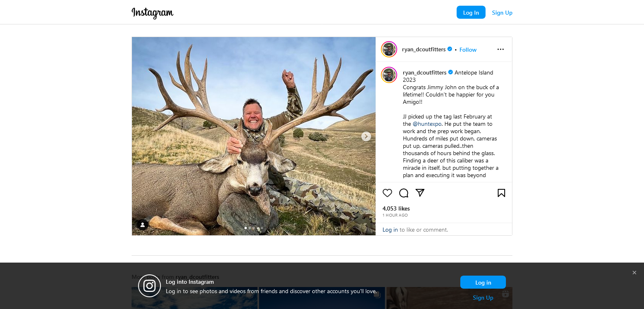Click the heart Like icon
Image resolution: width=644 pixels, height=309 pixels.
click(x=387, y=193)
